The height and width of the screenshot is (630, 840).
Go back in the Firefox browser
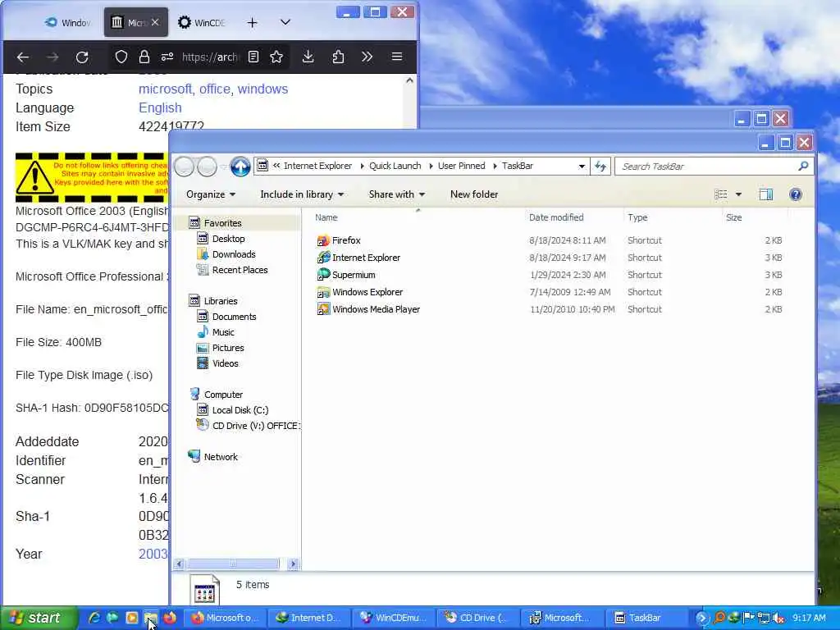22,57
